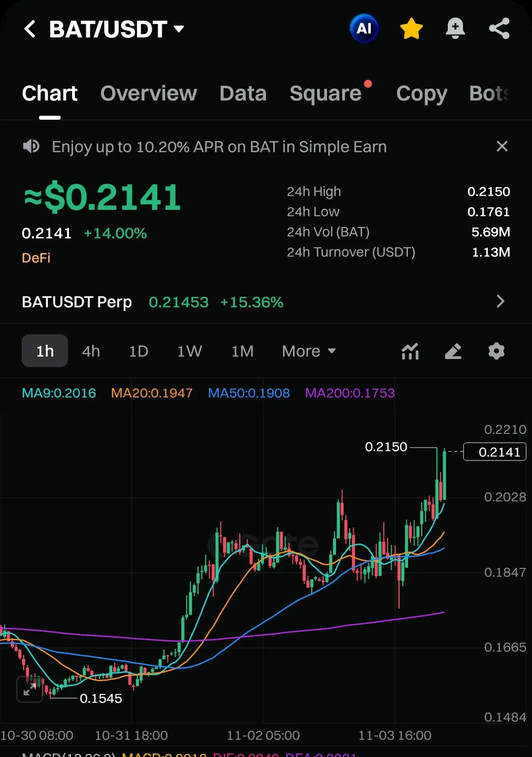Tap the 11-03 16:00 time axis label
This screenshot has width=532, height=757.
tap(395, 735)
